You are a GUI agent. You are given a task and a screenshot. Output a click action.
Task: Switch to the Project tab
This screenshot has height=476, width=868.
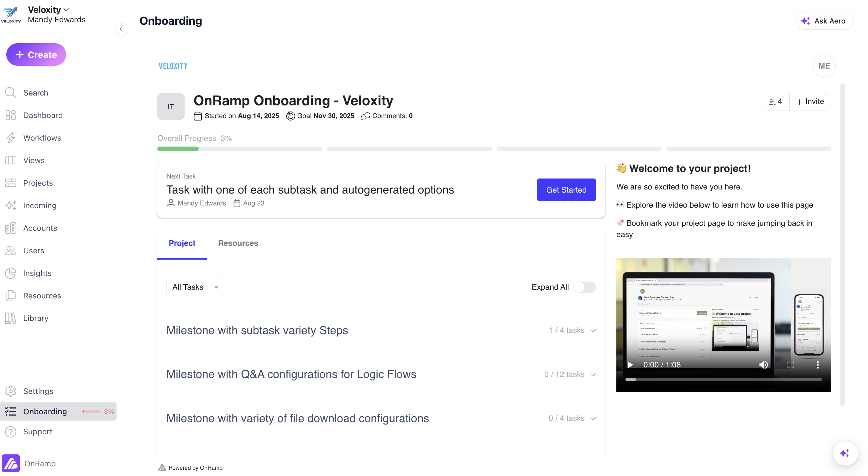(x=182, y=243)
